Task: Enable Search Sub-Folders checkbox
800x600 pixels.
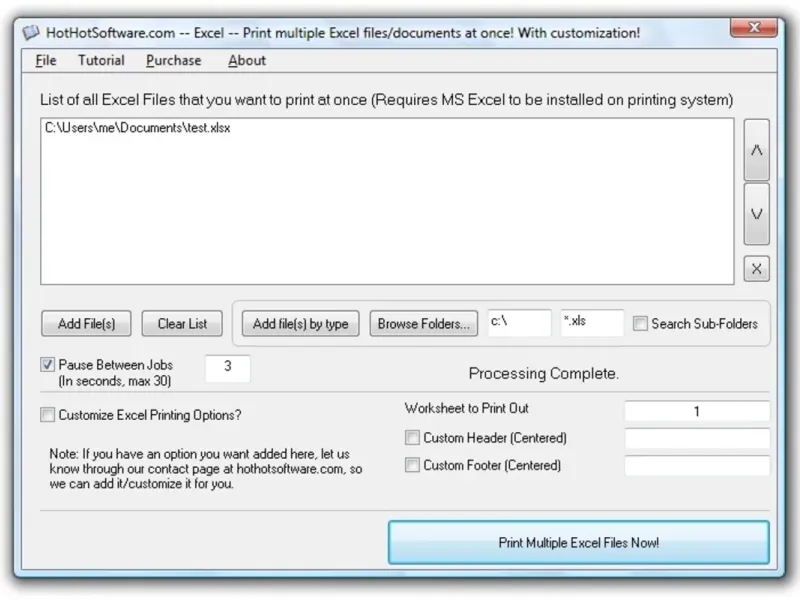Action: (x=640, y=323)
